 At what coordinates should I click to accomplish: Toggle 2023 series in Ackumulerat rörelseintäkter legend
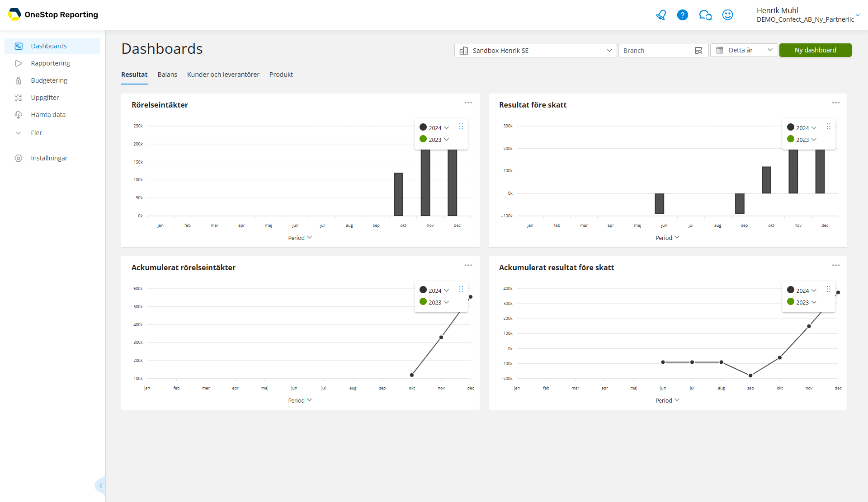(x=435, y=302)
